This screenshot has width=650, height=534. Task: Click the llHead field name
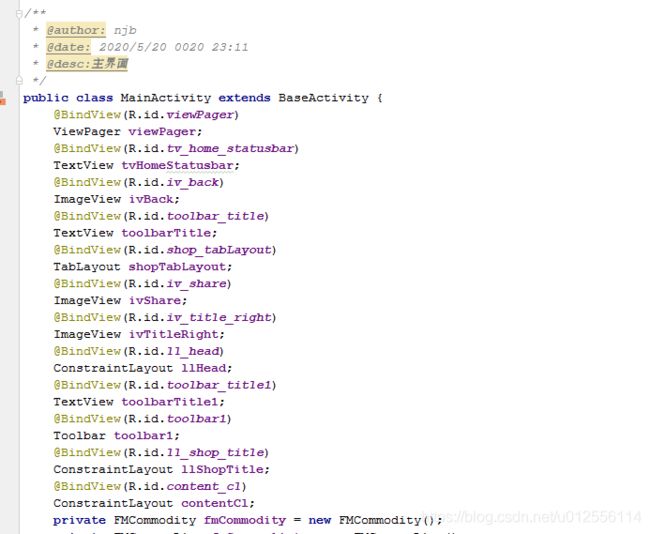pyautogui.click(x=204, y=368)
